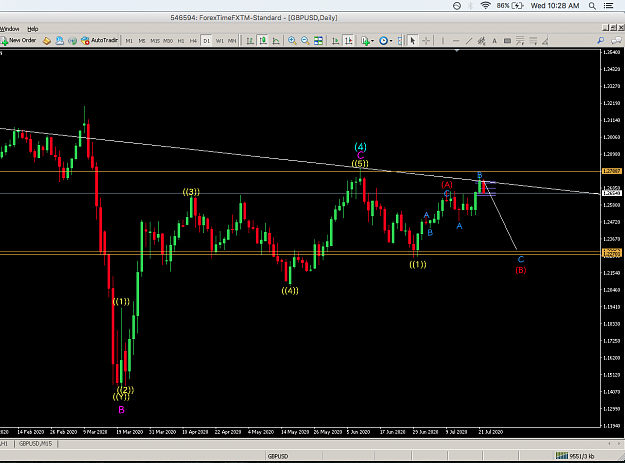Select line chart display mode
Screen dimensions: 625x463
[276, 41]
